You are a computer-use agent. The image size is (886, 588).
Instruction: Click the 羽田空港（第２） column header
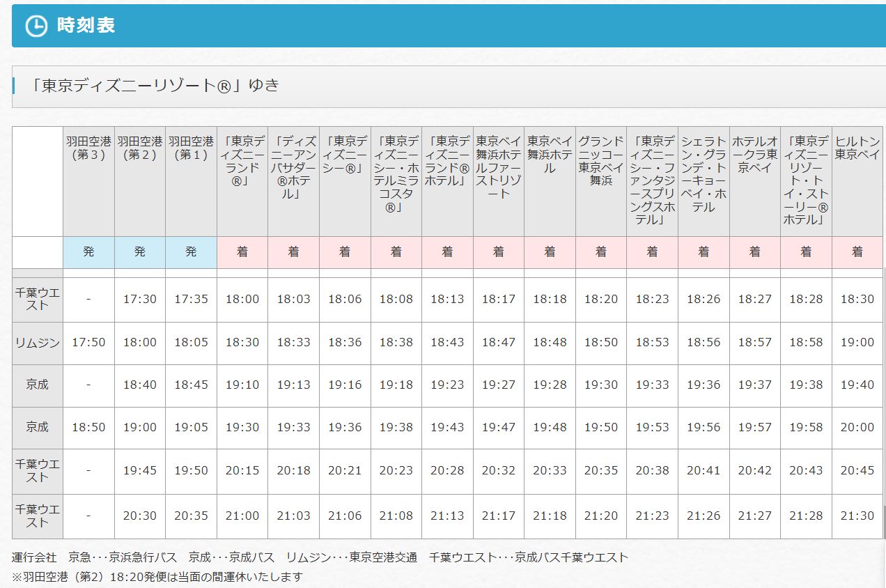click(140, 181)
